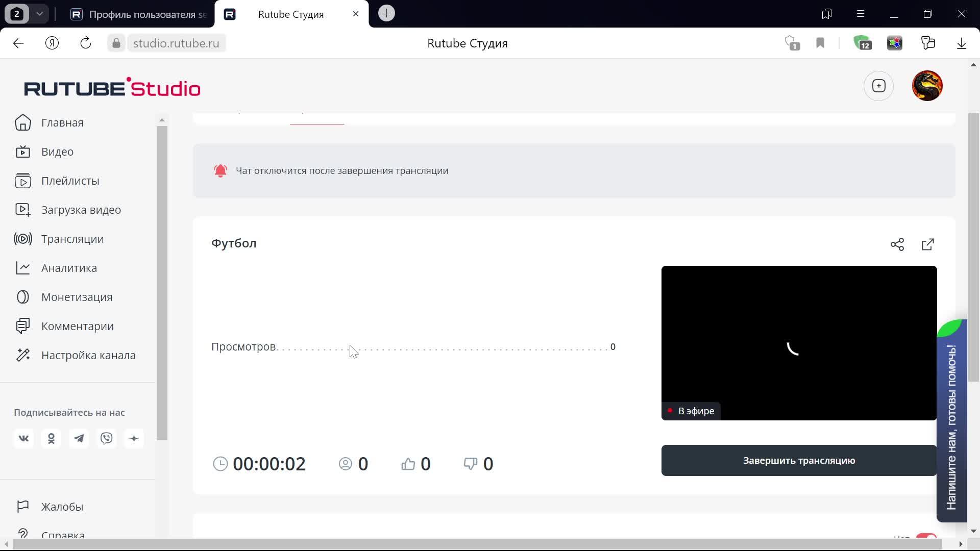Click the Odnoklassniki social icon
This screenshot has width=980, height=551.
(x=51, y=439)
